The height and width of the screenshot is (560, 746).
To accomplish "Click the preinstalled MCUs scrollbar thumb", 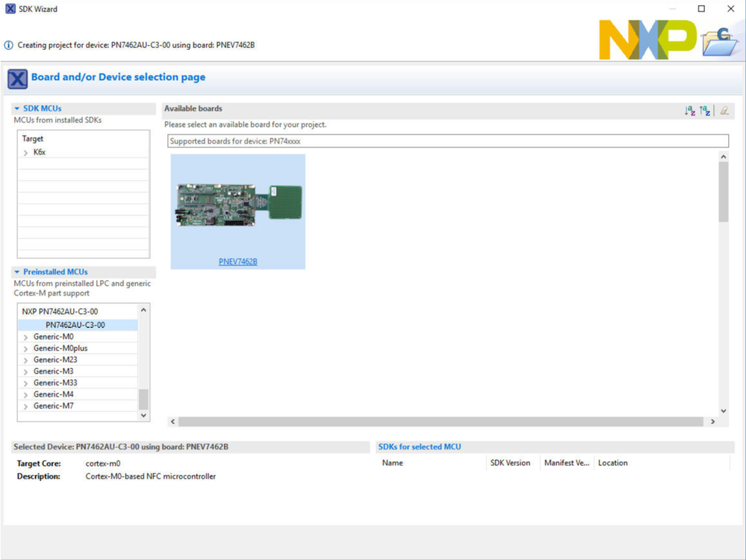I will tap(143, 399).
